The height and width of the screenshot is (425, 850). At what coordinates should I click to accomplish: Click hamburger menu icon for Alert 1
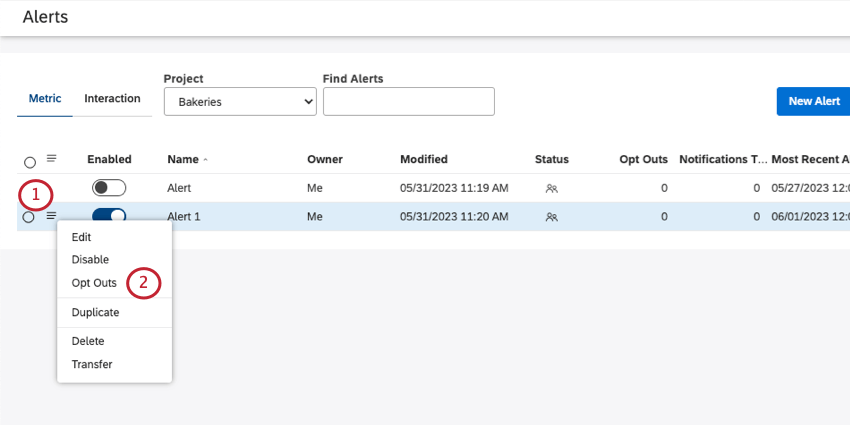pos(51,215)
